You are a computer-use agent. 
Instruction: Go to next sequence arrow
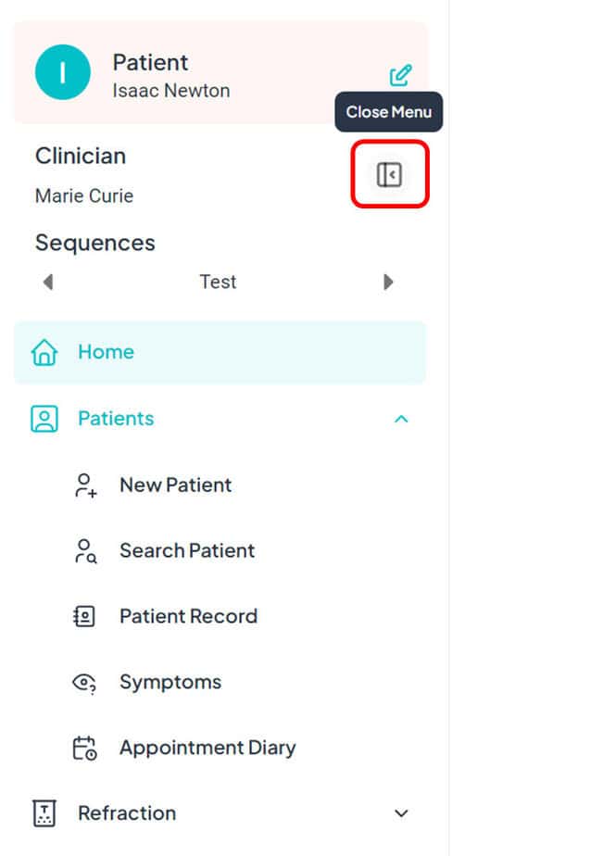[388, 282]
